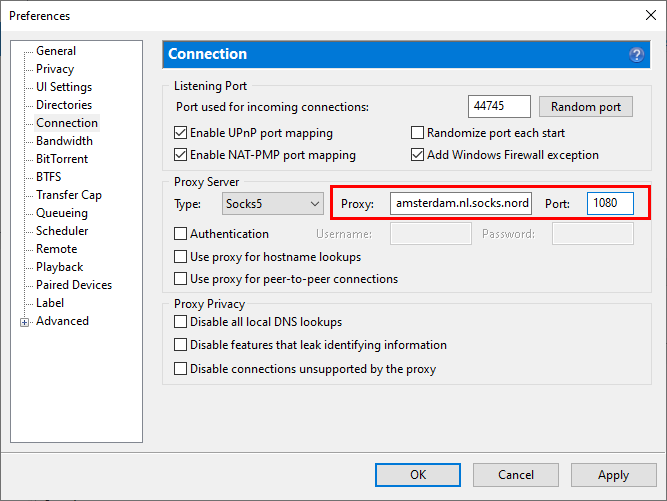Click the Random port button
The image size is (667, 501).
click(x=585, y=107)
